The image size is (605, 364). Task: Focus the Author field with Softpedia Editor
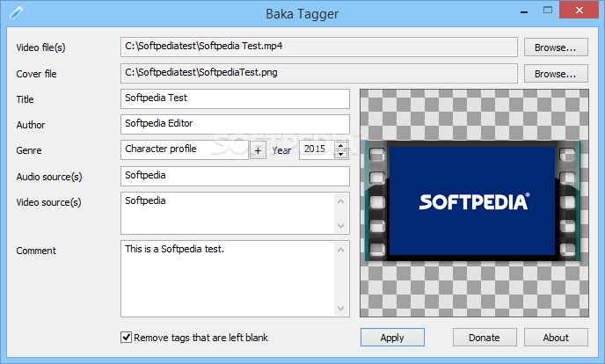(x=235, y=124)
